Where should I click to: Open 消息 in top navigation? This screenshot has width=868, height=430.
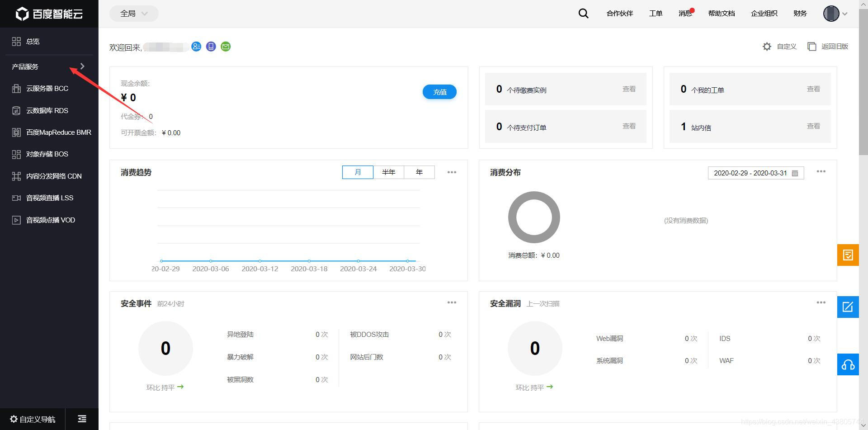685,14
